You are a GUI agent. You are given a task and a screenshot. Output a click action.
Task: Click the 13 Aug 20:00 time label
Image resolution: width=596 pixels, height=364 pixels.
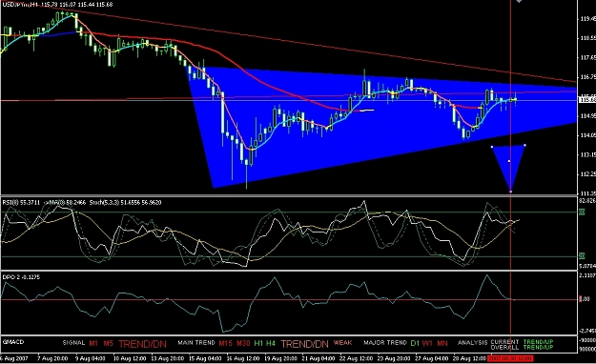pos(169,358)
